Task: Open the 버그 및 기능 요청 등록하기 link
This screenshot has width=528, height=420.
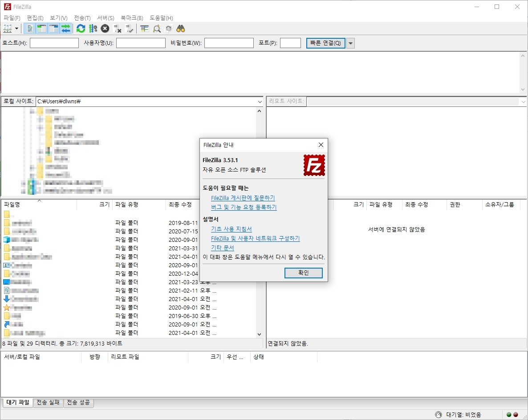Action: [244, 207]
